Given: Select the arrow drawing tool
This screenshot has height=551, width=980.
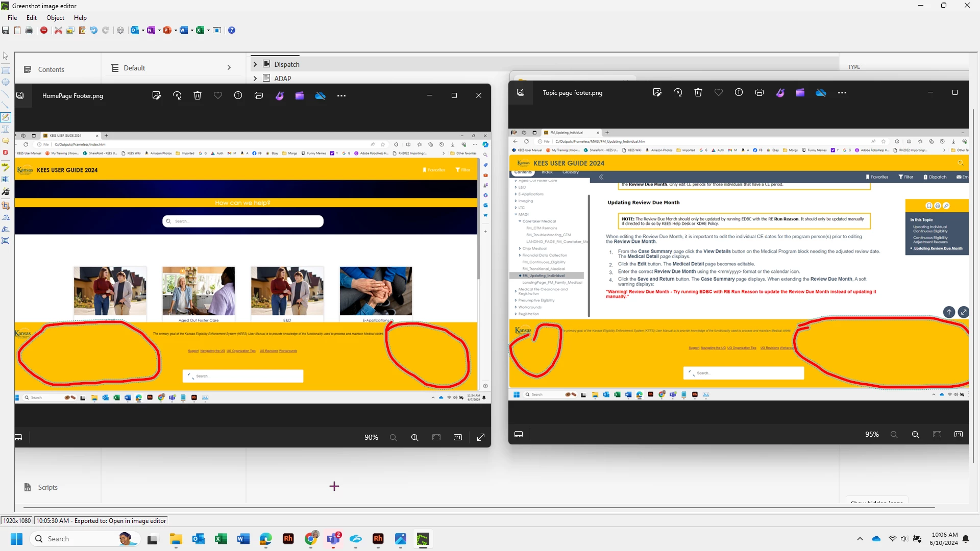Looking at the screenshot, I should [x=6, y=106].
